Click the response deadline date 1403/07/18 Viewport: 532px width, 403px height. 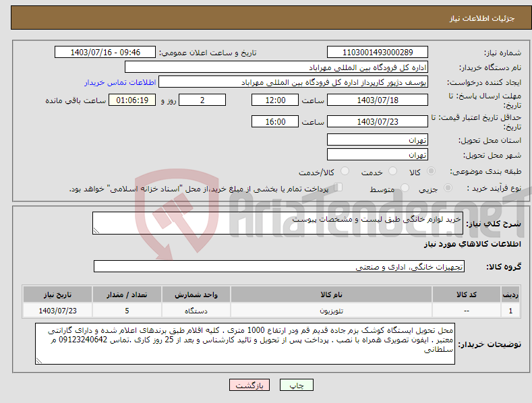tap(378, 100)
